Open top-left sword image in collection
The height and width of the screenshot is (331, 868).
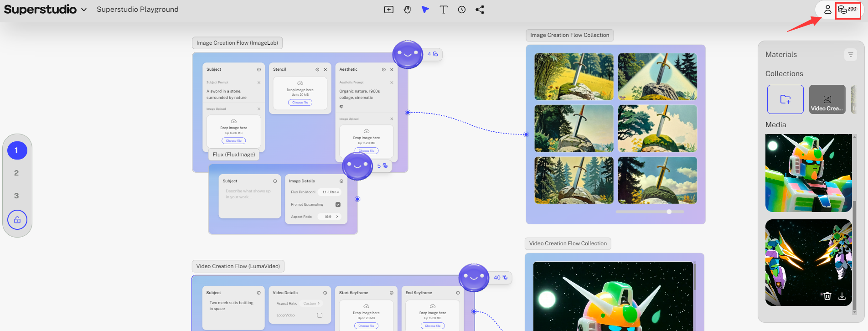[x=574, y=77]
